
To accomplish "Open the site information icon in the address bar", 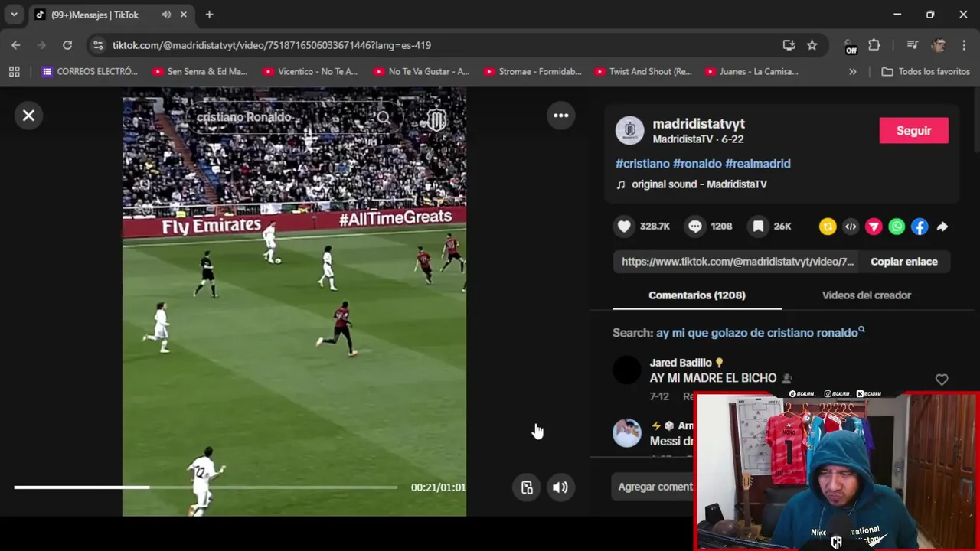I will (97, 45).
